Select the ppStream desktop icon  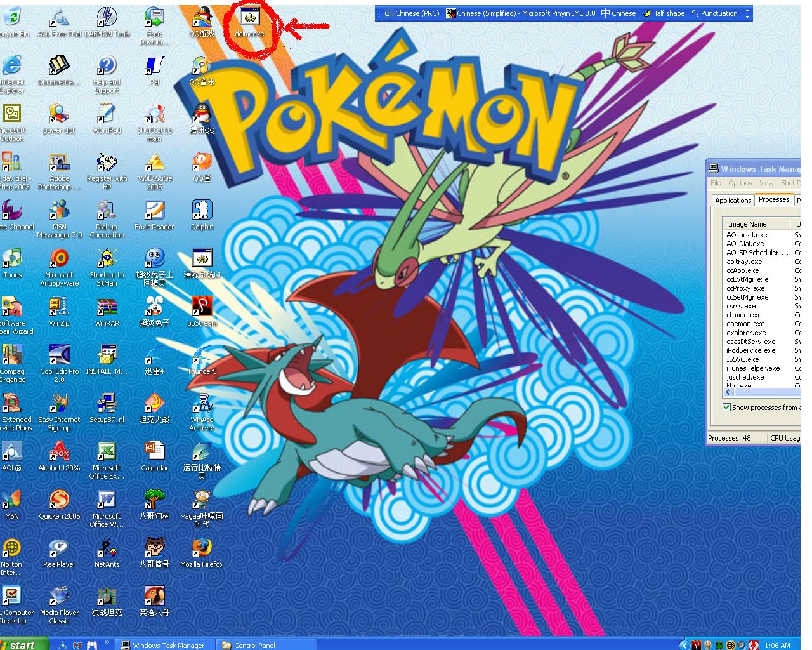click(x=202, y=312)
